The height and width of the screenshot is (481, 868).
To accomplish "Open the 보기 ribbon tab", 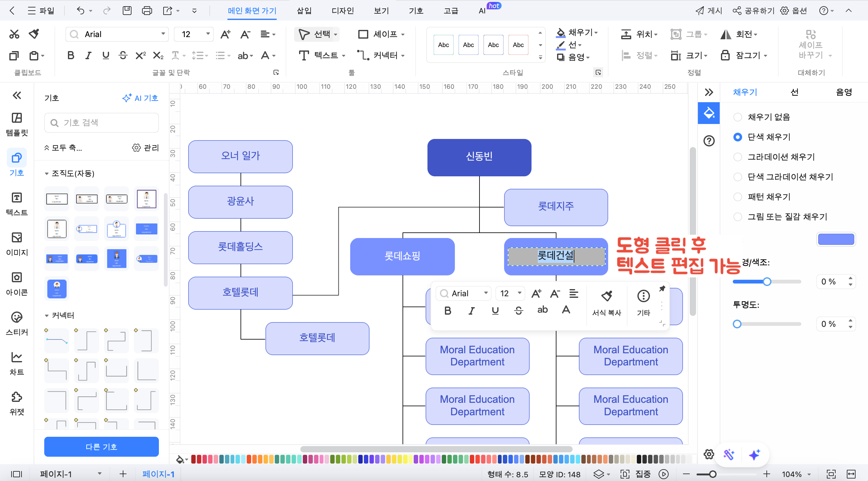I will (x=381, y=11).
